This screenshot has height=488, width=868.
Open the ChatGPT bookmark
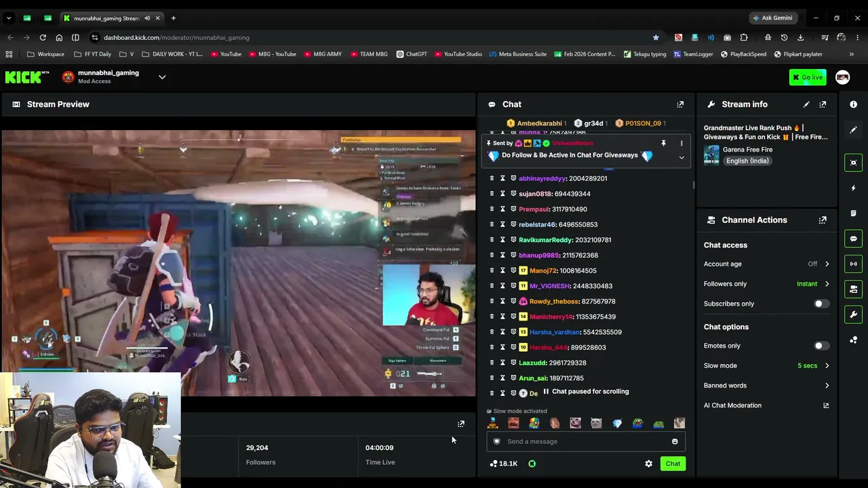tap(412, 54)
